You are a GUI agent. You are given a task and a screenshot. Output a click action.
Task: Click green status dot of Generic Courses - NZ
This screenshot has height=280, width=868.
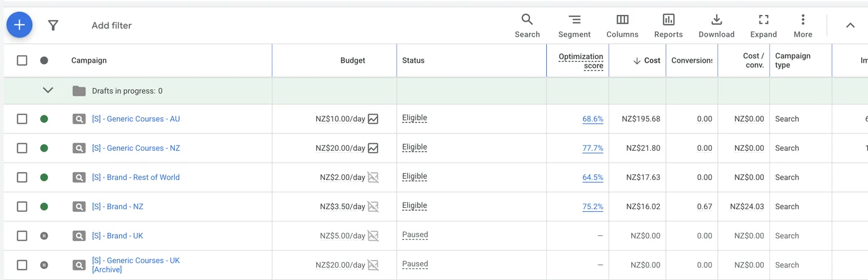[44, 148]
